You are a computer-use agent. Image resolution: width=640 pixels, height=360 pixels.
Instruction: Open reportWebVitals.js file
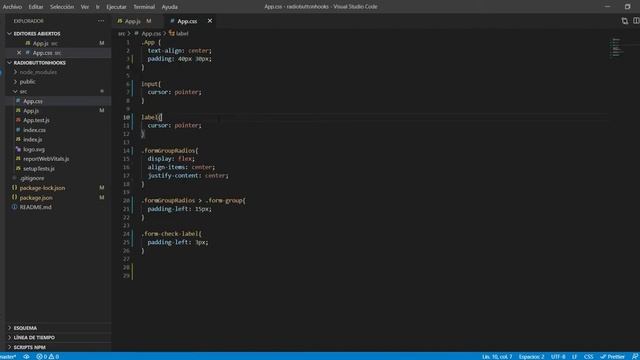[46, 159]
